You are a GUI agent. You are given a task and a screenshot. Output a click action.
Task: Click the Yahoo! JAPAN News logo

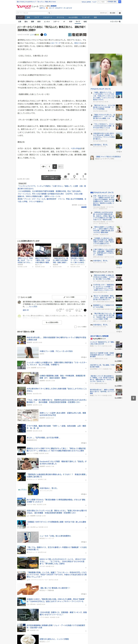pos(27,7)
